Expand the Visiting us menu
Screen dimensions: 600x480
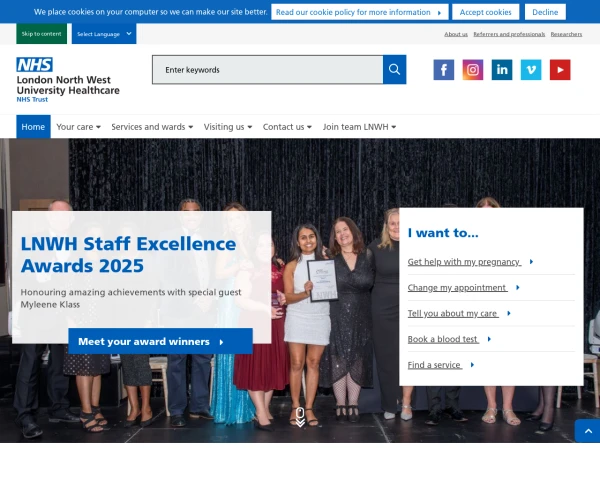[x=228, y=127]
